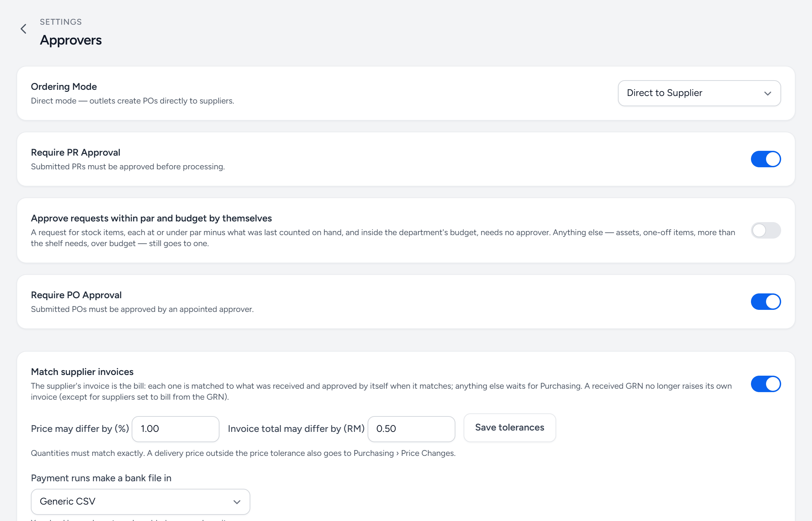Click 'Direct mode — outlets create POs' description
Screen dimensions: 812x521
coord(132,101)
